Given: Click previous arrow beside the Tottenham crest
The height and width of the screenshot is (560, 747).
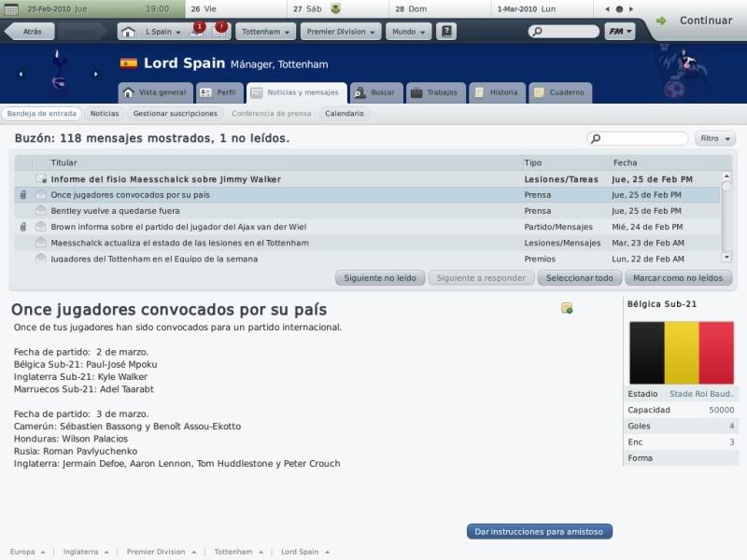Looking at the screenshot, I should (x=21, y=74).
